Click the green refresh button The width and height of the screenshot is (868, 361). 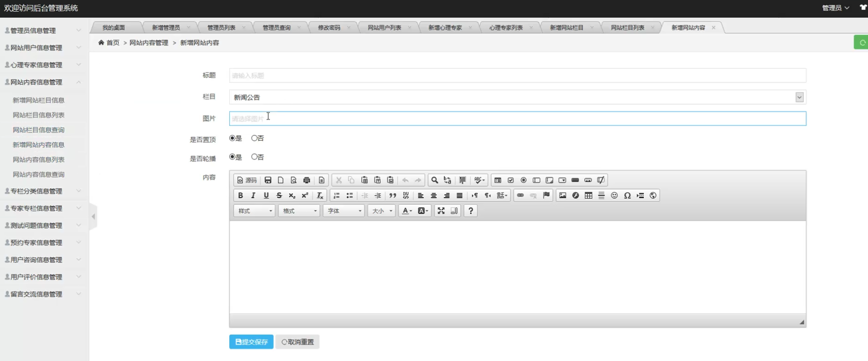tap(862, 42)
